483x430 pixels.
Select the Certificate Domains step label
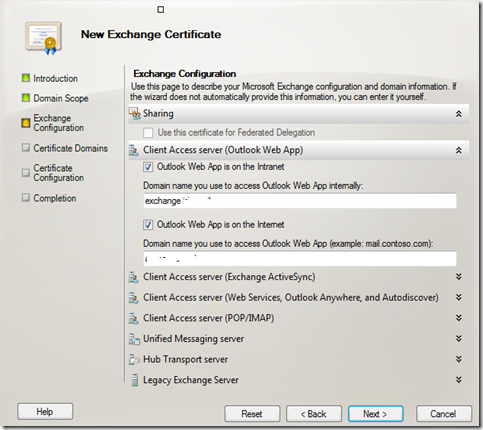[x=70, y=148]
